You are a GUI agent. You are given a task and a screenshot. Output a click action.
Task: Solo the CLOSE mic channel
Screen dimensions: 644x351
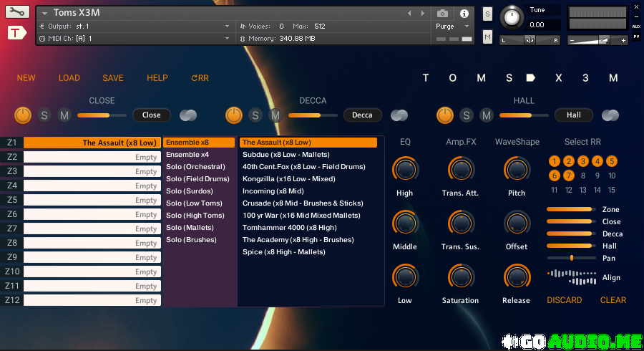point(44,115)
